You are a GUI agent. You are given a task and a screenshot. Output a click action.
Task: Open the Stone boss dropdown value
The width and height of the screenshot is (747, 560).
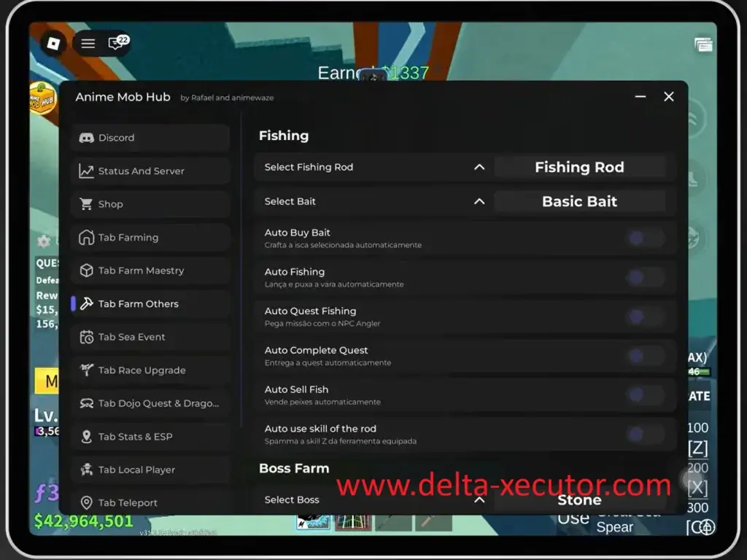pos(580,500)
